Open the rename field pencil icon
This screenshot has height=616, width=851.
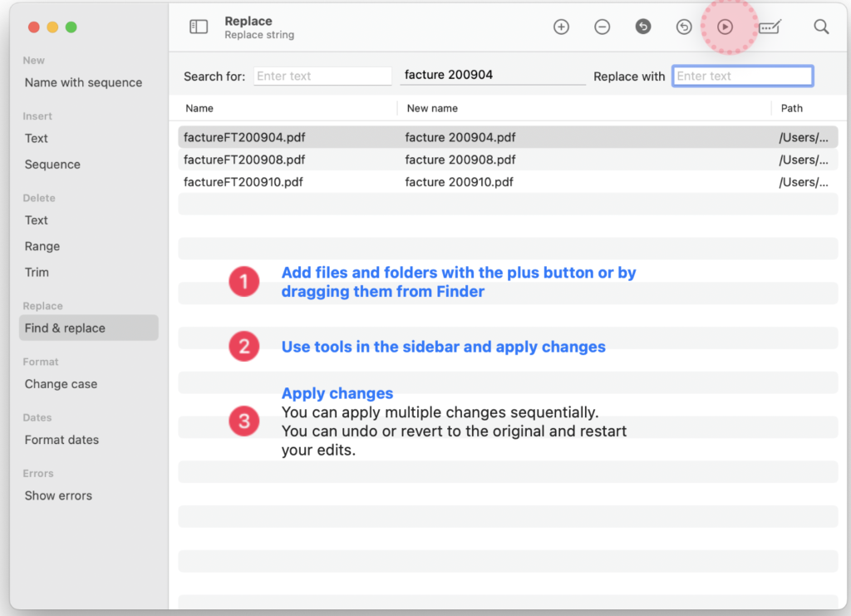point(770,27)
